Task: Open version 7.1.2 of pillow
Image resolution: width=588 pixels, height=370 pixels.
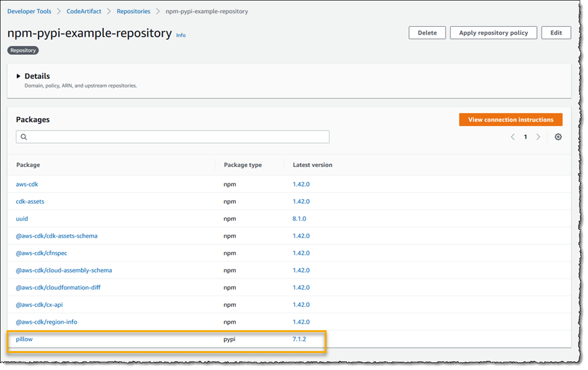Action: [299, 339]
